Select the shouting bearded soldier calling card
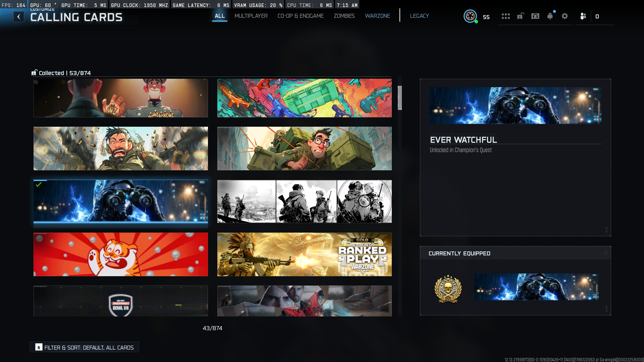644x362 pixels. (x=121, y=148)
